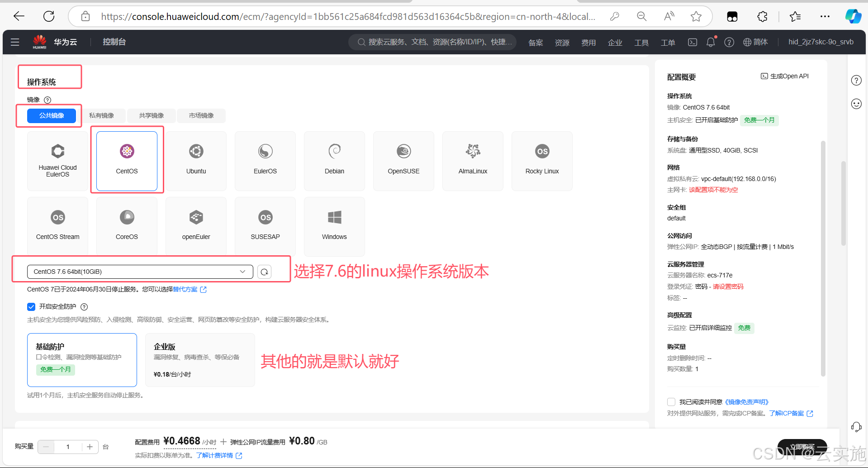The image size is (868, 468).
Task: Open the hid_2jz7skc-9o_srvb account menu
Action: 821,42
